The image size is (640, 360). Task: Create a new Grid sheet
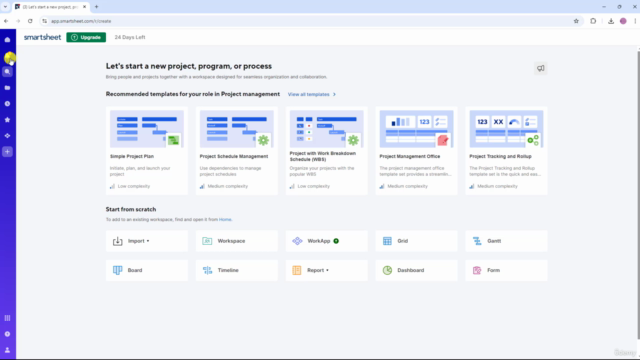[416, 241]
